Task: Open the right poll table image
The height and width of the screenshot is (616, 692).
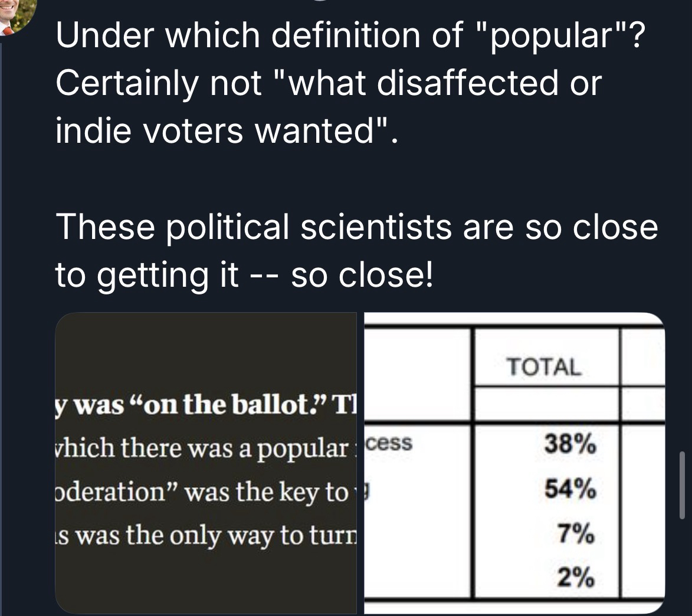Action: (513, 463)
